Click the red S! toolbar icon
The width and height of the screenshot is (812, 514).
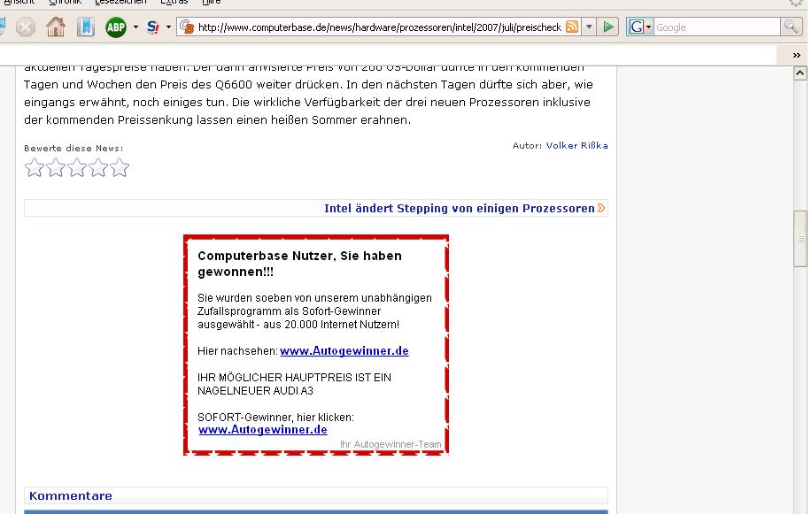153,27
